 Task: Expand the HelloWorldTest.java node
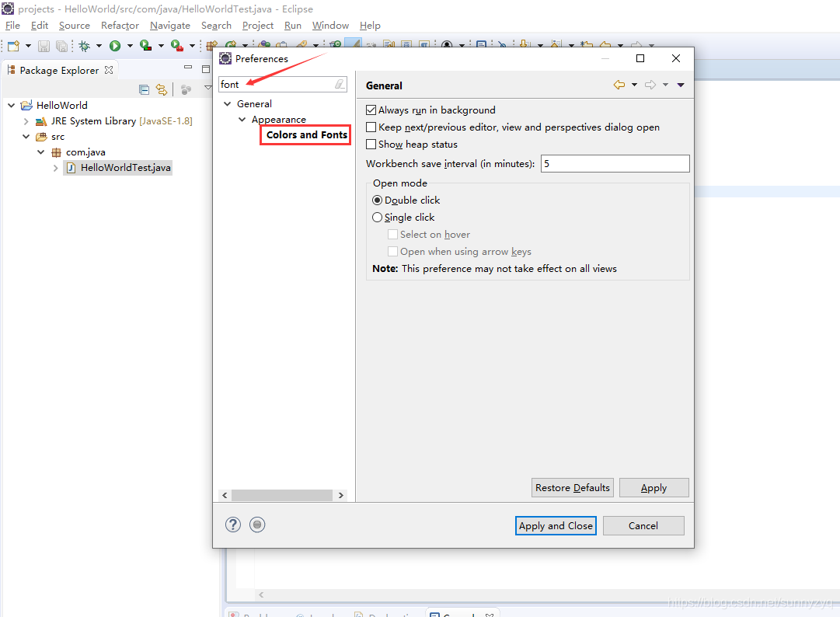point(56,168)
